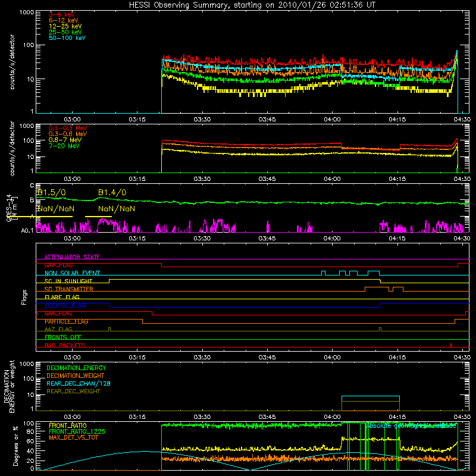Image resolution: width=476 pixels, height=476 pixels.
Task: Select the PARTICLE_FLAG label
Action: (67, 321)
